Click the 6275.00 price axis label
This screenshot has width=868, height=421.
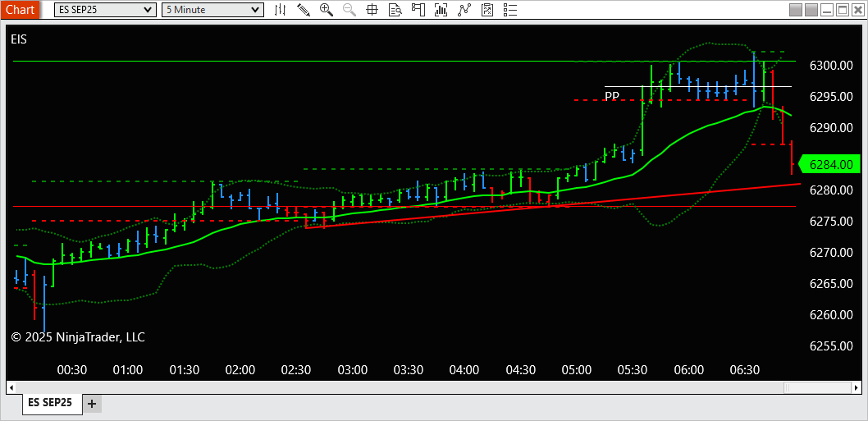[831, 221]
